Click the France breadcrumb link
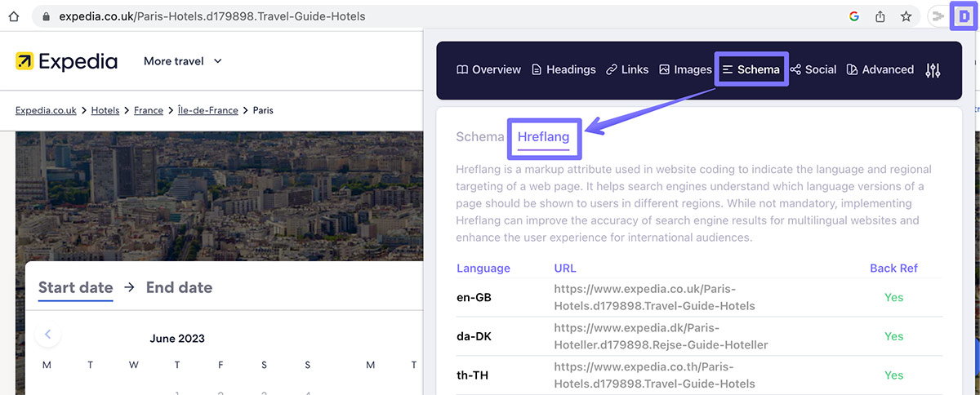980x395 pixels. (x=149, y=110)
